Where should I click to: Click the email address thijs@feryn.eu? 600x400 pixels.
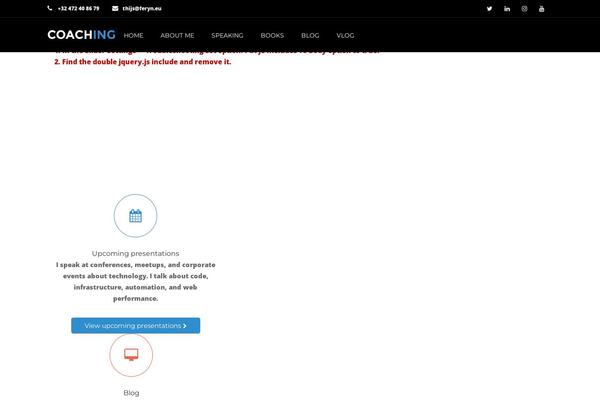142,8
